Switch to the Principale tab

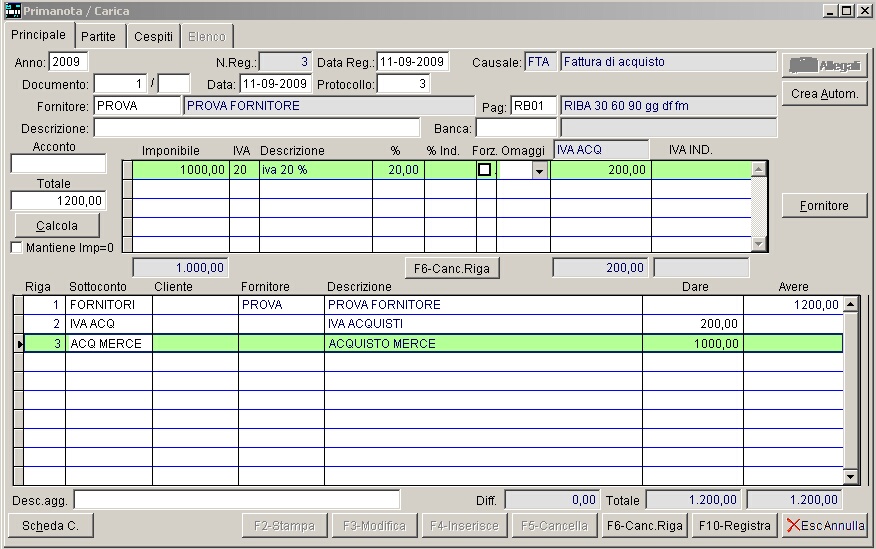38,35
